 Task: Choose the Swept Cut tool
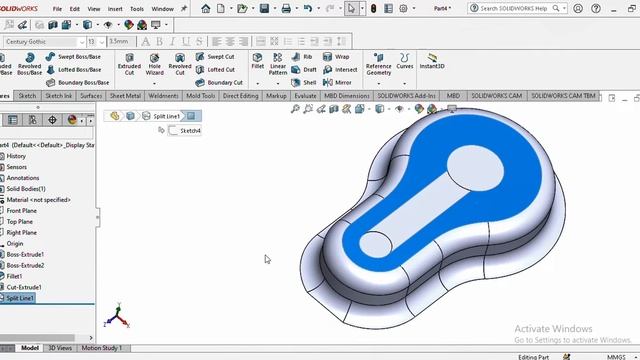(x=215, y=57)
